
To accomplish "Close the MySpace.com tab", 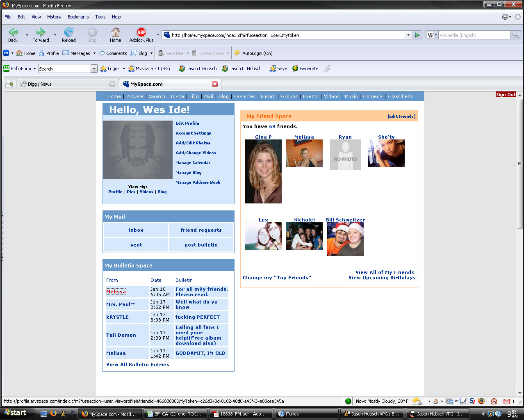I will tap(214, 84).
